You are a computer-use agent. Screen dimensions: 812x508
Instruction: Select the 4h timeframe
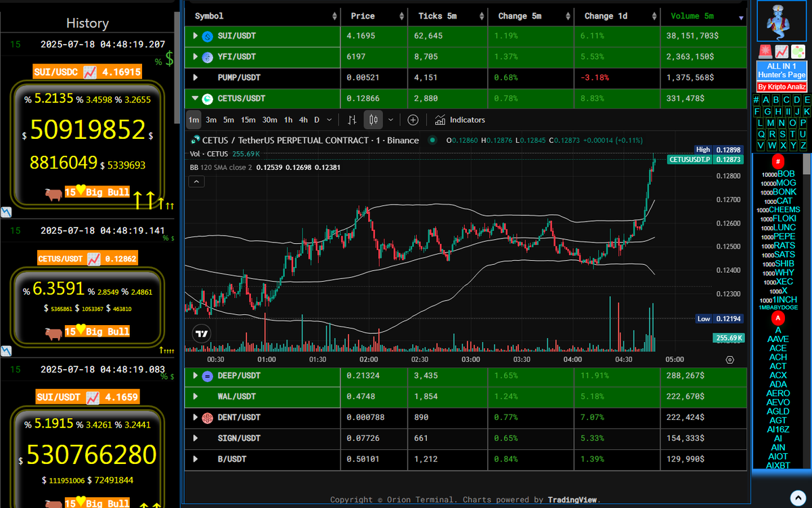tap(304, 120)
